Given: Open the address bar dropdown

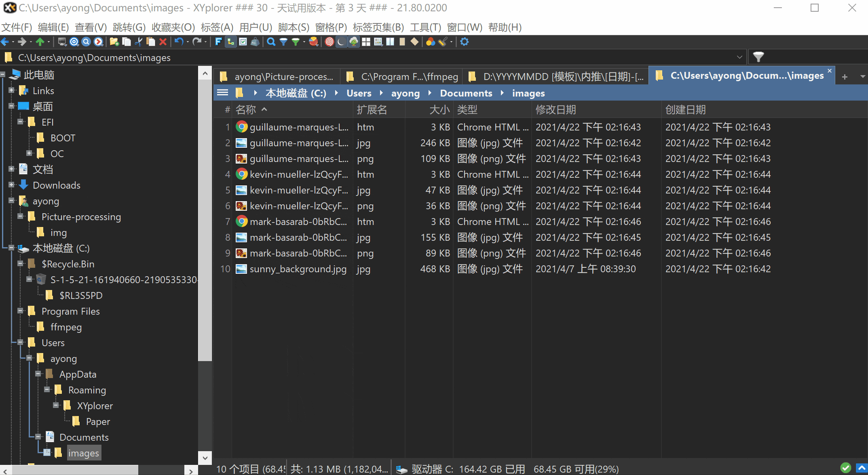Looking at the screenshot, I should point(739,57).
